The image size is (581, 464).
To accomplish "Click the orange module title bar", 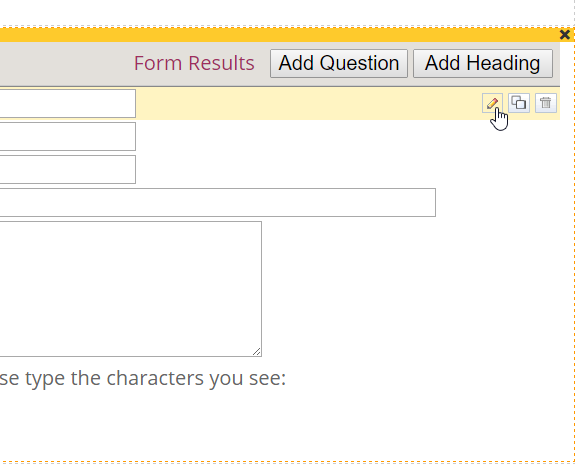I will (278, 35).
